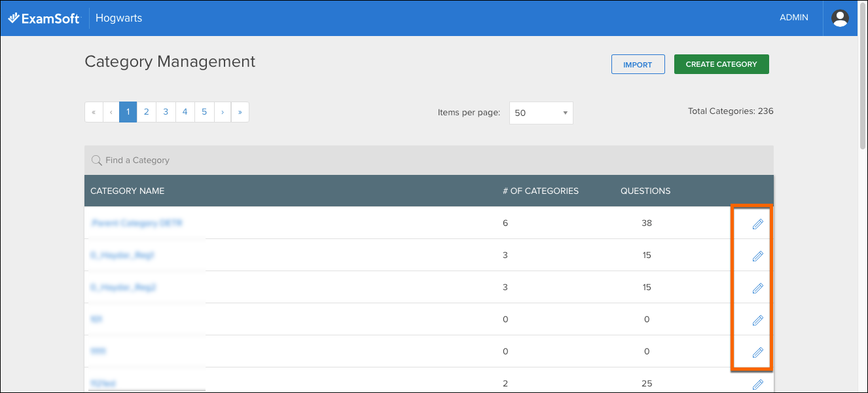
Task: Edit the second category row via pencil icon
Action: [757, 256]
